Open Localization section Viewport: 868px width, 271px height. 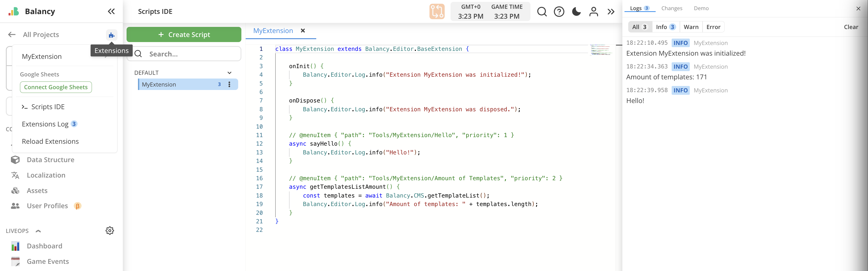[x=46, y=175]
